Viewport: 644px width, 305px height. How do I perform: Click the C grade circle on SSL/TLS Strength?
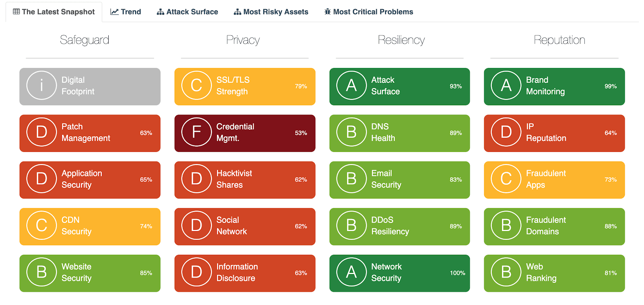pos(196,86)
